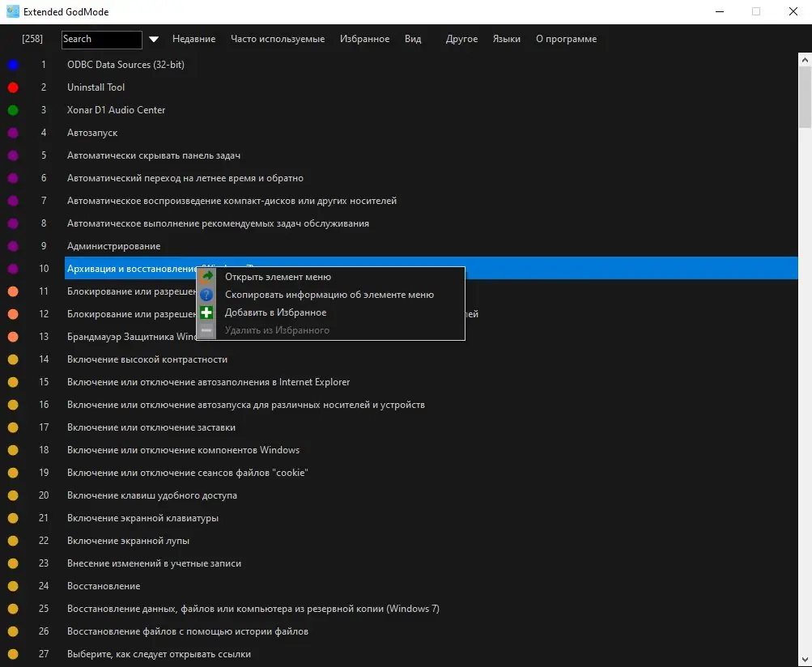This screenshot has height=667, width=812.
Task: Select Автоматически скрывать панель задач
Action: [154, 155]
